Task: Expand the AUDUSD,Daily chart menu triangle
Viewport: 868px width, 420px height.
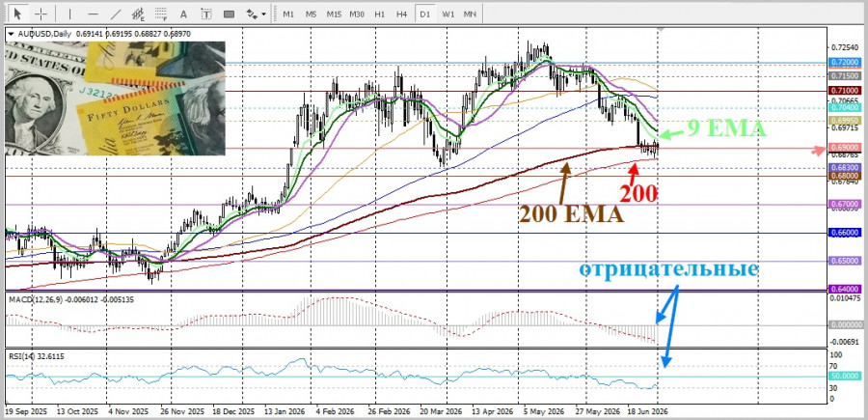Action: (x=12, y=35)
